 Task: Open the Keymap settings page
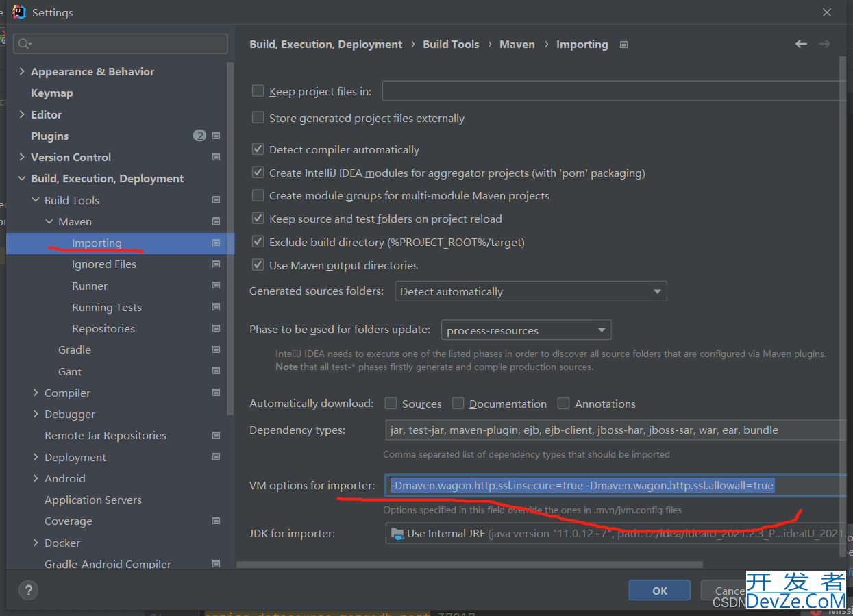pyautogui.click(x=52, y=93)
